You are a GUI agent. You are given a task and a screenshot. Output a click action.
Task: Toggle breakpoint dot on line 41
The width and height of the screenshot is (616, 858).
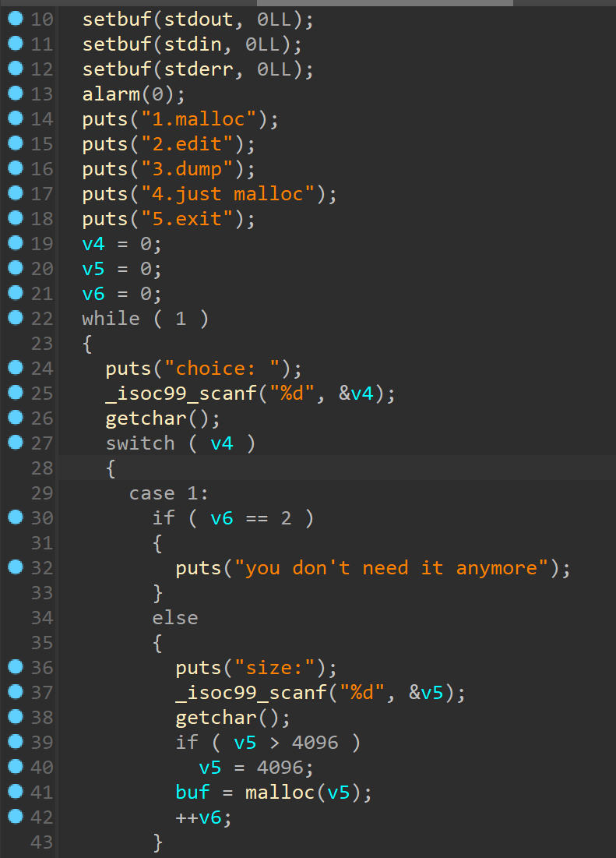click(16, 791)
